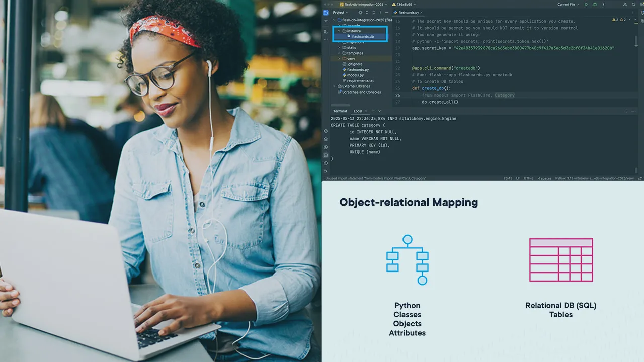This screenshot has height=362, width=644.
Task: Open models.py from the project tree
Action: (x=355, y=75)
